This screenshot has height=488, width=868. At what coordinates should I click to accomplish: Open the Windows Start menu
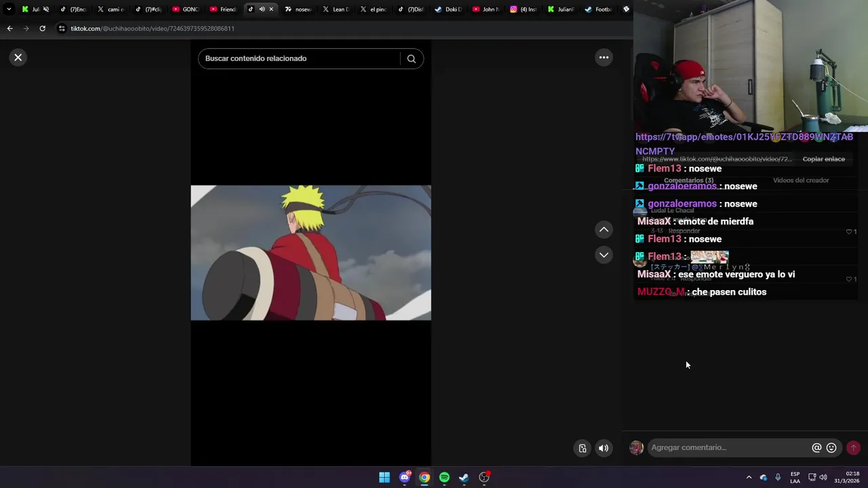[x=384, y=477]
